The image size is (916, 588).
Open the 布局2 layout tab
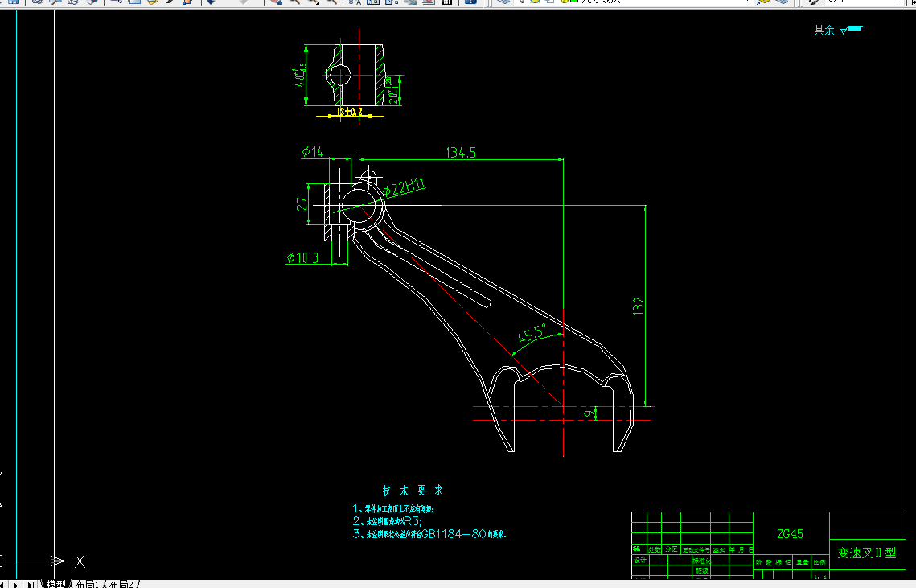click(121, 584)
